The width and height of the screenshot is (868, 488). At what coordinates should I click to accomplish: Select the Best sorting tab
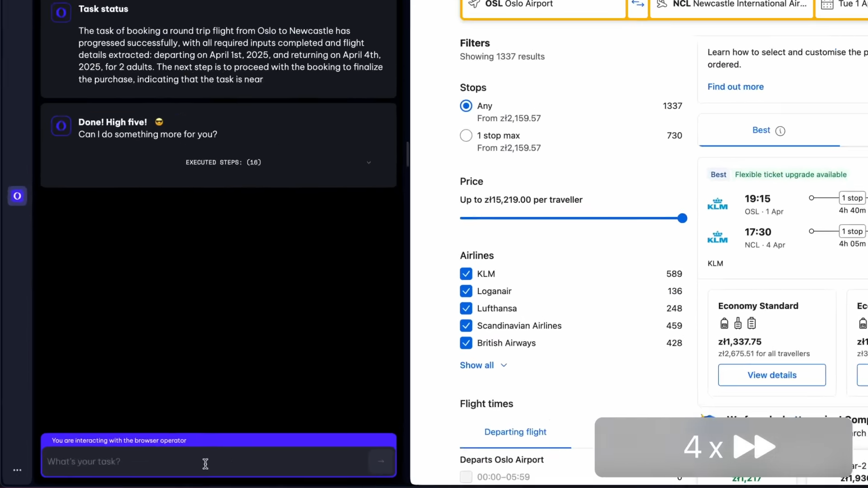click(x=761, y=130)
